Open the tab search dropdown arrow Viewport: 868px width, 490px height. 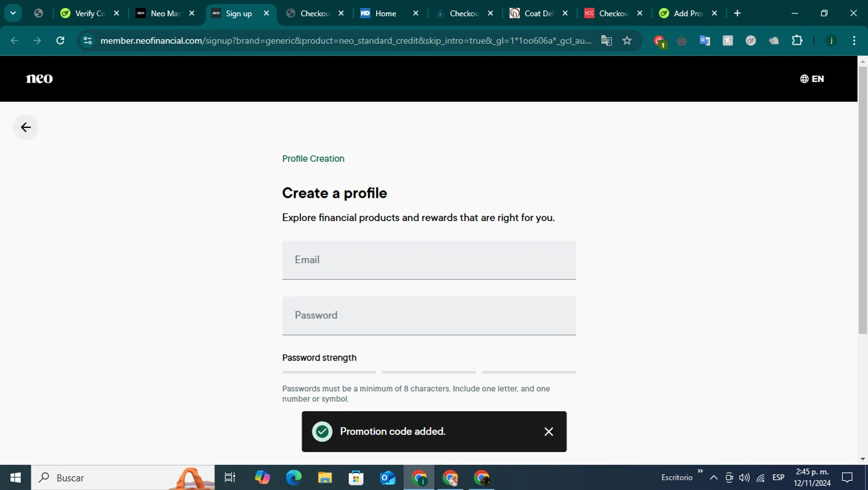click(x=13, y=13)
